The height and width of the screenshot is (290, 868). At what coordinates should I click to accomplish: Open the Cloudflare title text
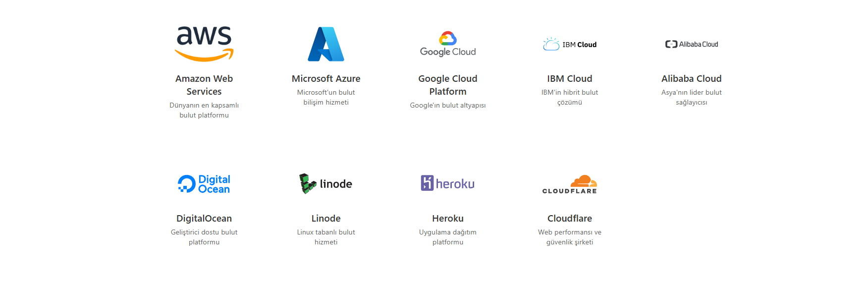tap(570, 218)
